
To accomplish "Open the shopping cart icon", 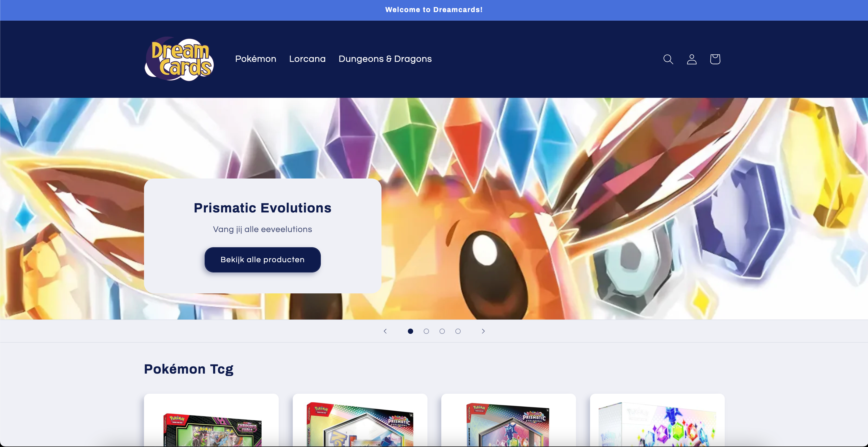I will point(715,59).
